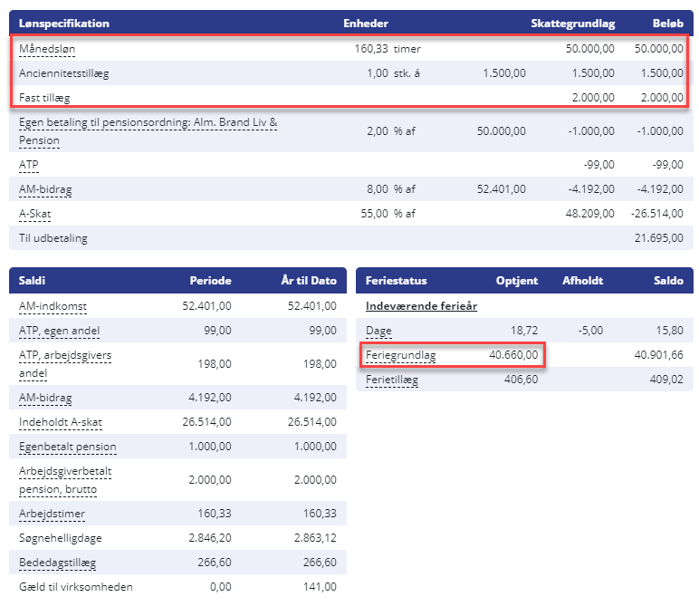The image size is (699, 616).
Task: Click the Ferietillæg label
Action: tap(392, 380)
